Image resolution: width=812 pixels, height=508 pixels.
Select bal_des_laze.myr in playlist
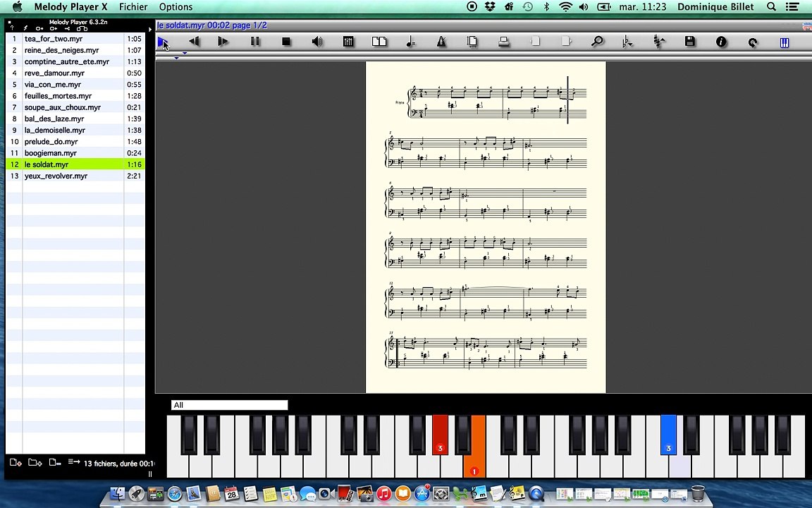[75, 119]
